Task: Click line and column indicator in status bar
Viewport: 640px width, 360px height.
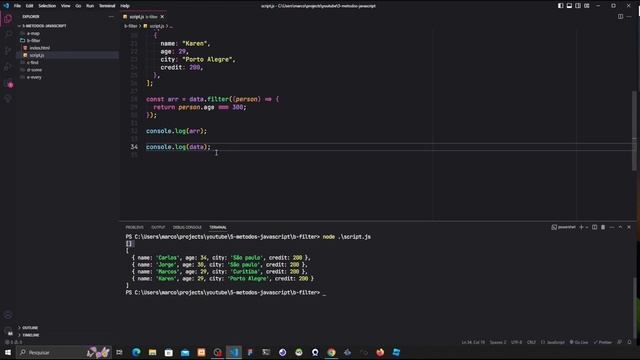Action: (x=473, y=342)
